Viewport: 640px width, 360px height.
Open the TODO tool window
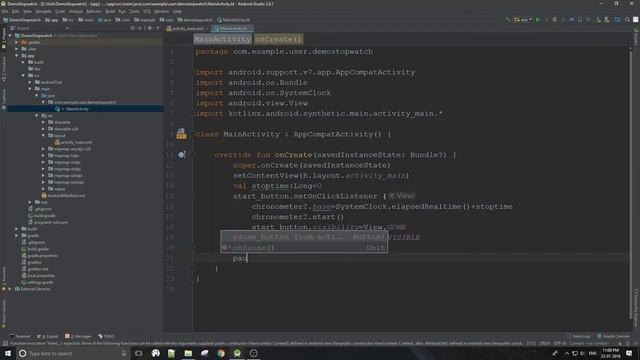click(106, 336)
